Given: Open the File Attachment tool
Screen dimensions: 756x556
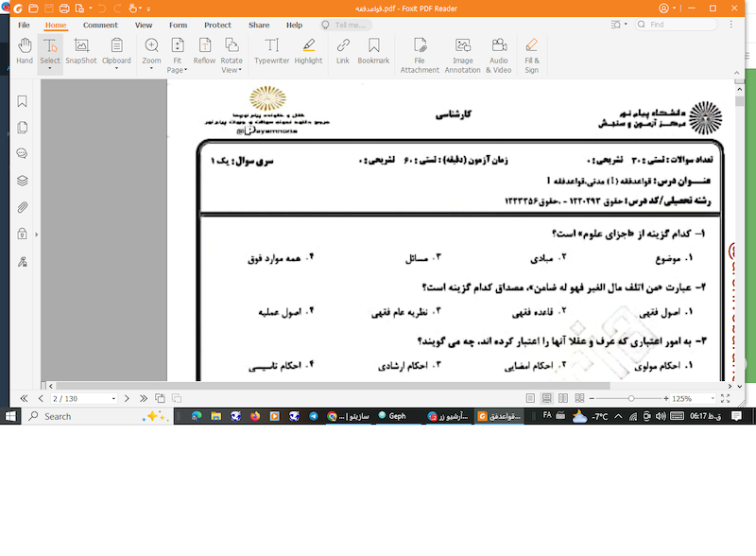Looking at the screenshot, I should pos(420,56).
